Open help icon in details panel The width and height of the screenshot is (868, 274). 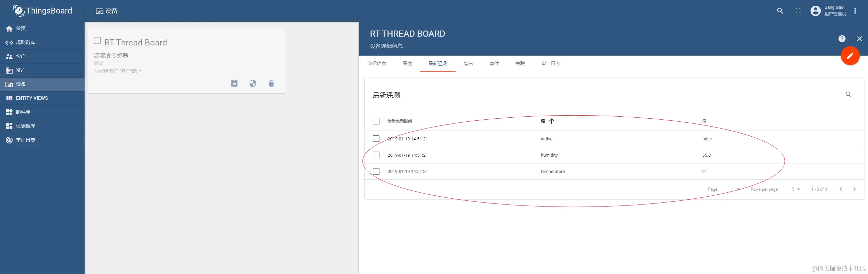click(842, 39)
